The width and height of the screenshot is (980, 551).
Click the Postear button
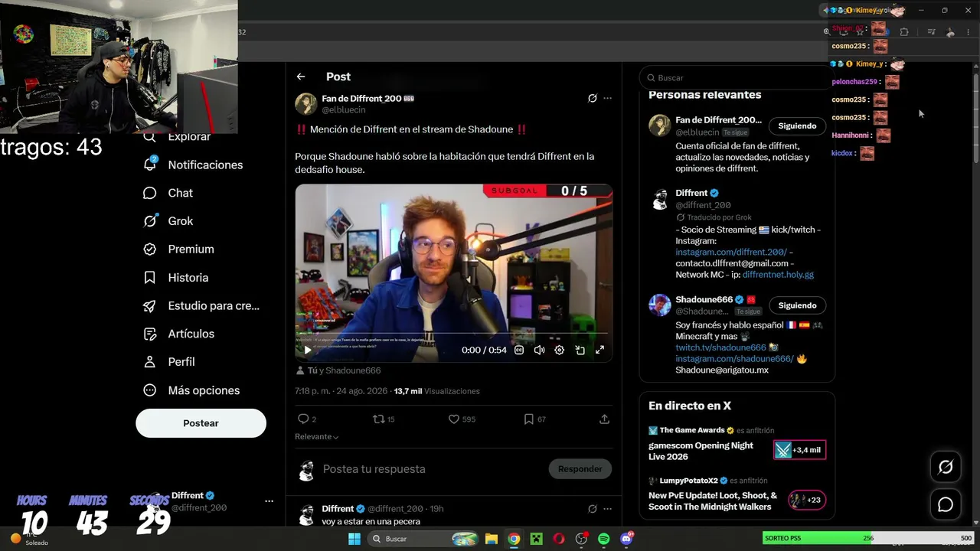tap(201, 423)
